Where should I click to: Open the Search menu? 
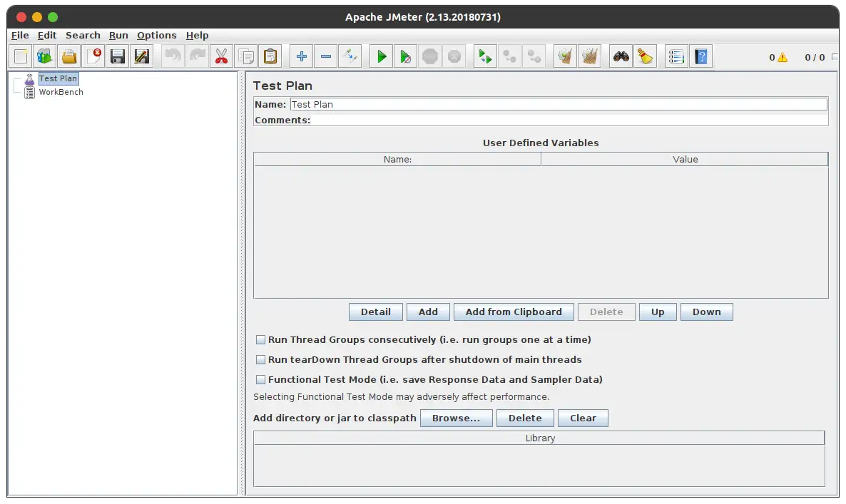pos(83,35)
